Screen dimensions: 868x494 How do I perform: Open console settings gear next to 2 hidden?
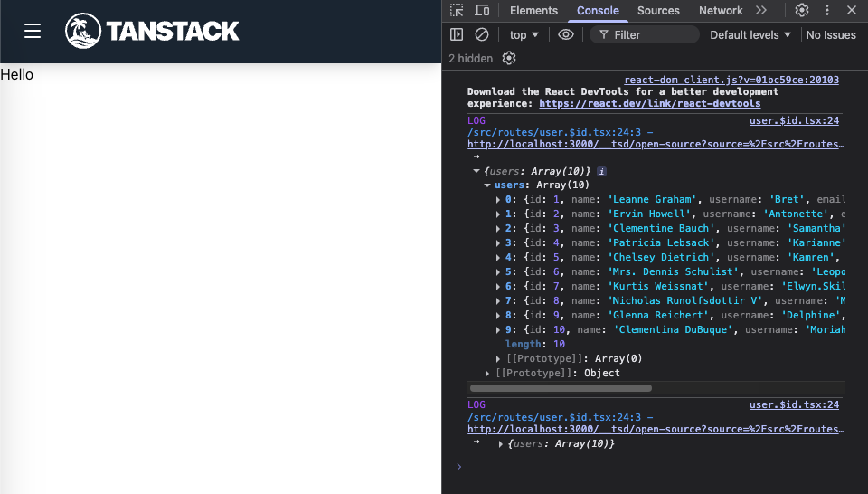click(509, 58)
